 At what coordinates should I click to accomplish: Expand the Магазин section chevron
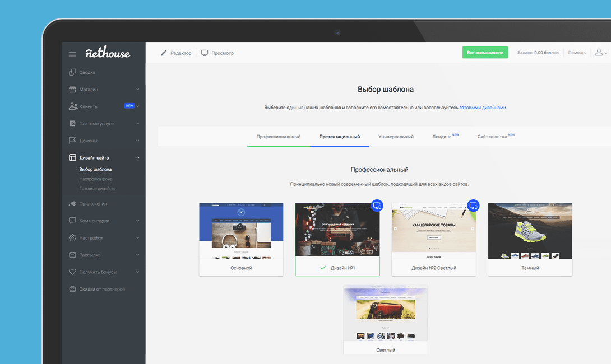click(x=137, y=89)
